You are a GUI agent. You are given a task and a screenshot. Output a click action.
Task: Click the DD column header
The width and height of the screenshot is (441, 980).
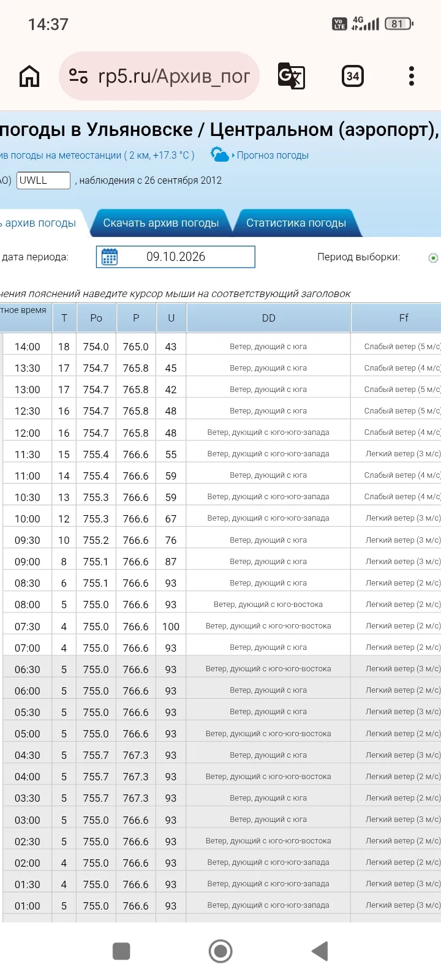pos(268,318)
